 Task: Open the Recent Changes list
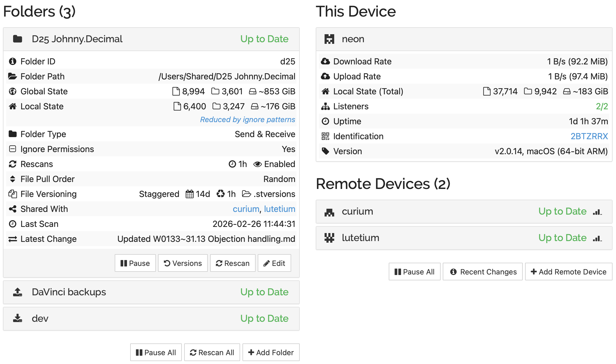point(483,272)
